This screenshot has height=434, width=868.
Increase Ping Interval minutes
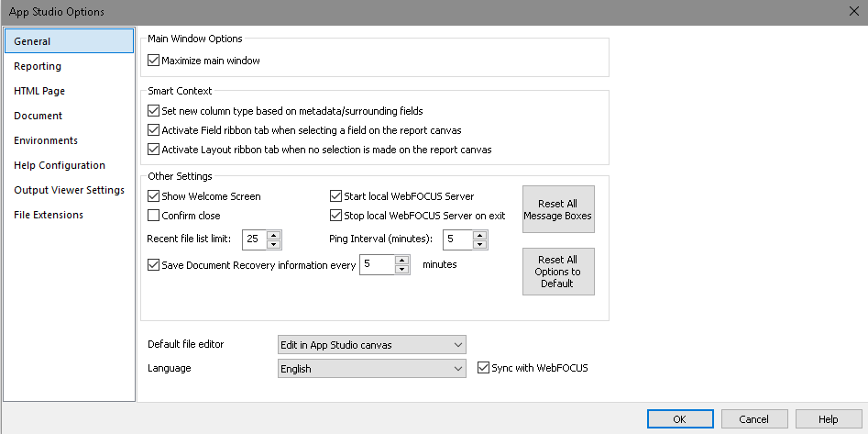tap(480, 235)
